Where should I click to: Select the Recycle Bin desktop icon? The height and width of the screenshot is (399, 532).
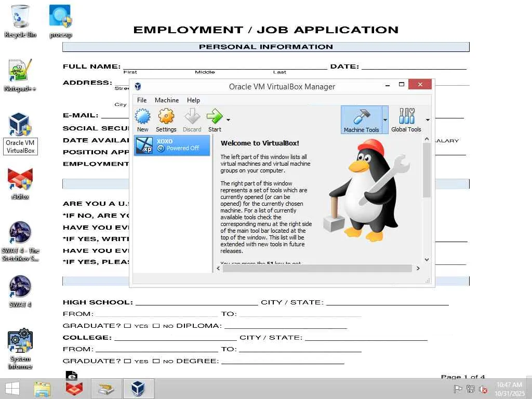20,21
